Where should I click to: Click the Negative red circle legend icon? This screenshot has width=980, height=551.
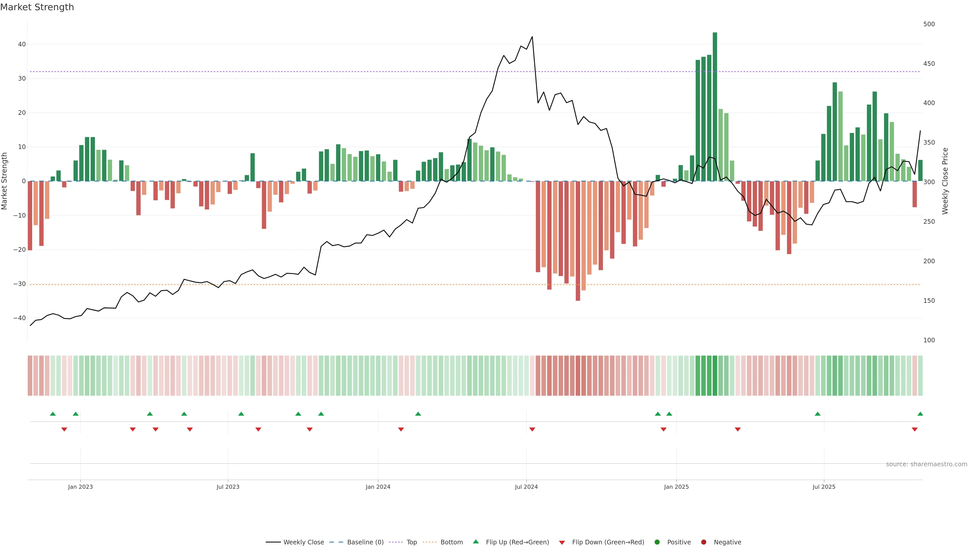click(703, 542)
